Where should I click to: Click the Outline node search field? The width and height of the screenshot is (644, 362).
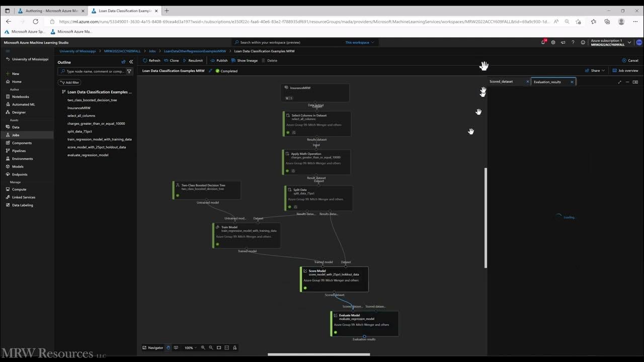tap(96, 71)
